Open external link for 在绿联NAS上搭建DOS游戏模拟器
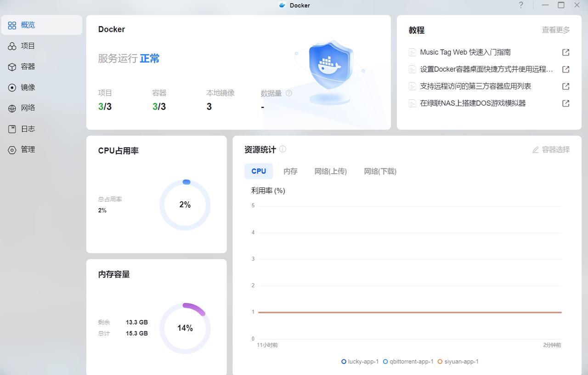Screen dimensions: 588x375 pyautogui.click(x=566, y=103)
